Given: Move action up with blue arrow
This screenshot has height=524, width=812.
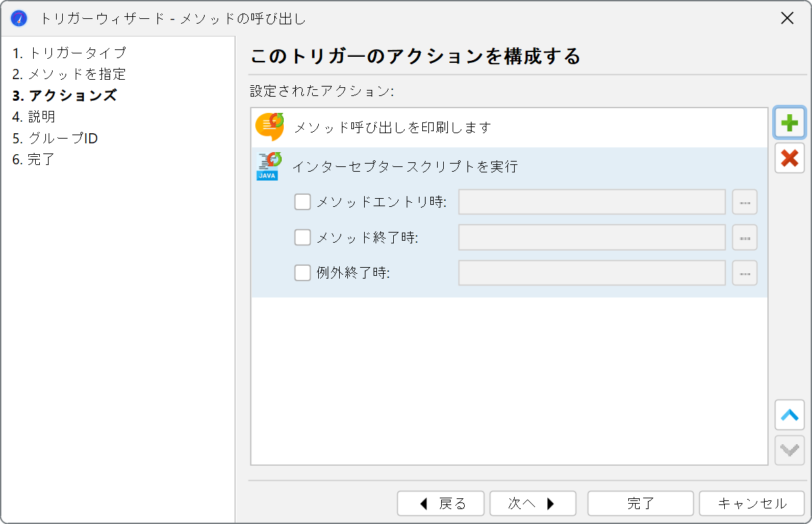Looking at the screenshot, I should 789,415.
